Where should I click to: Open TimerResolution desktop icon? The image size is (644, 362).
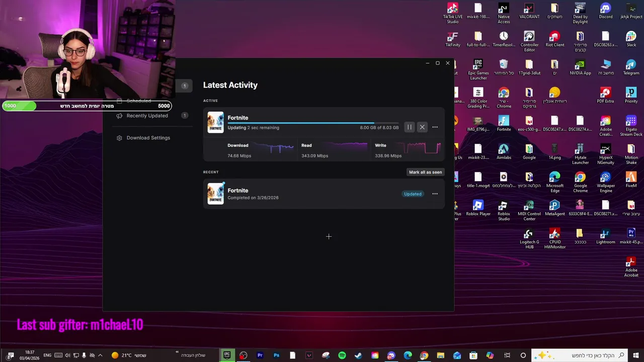point(504,39)
